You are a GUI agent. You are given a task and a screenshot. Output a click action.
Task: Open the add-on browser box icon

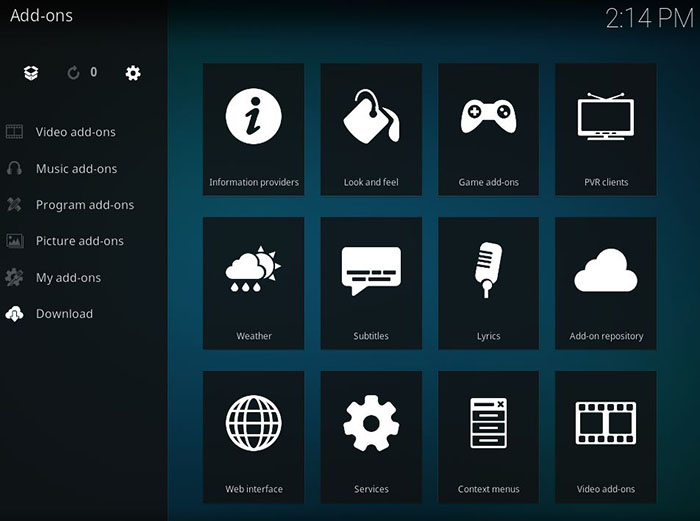click(x=31, y=73)
